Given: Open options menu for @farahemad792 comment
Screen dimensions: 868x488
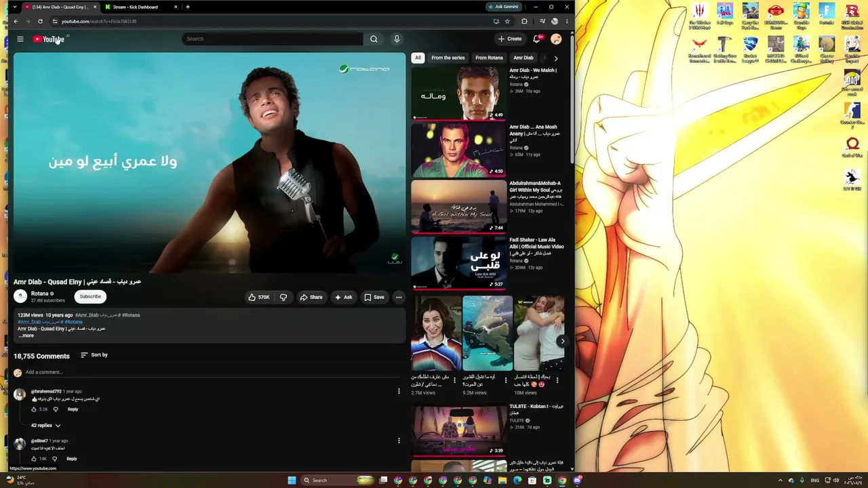Looking at the screenshot, I should point(399,391).
